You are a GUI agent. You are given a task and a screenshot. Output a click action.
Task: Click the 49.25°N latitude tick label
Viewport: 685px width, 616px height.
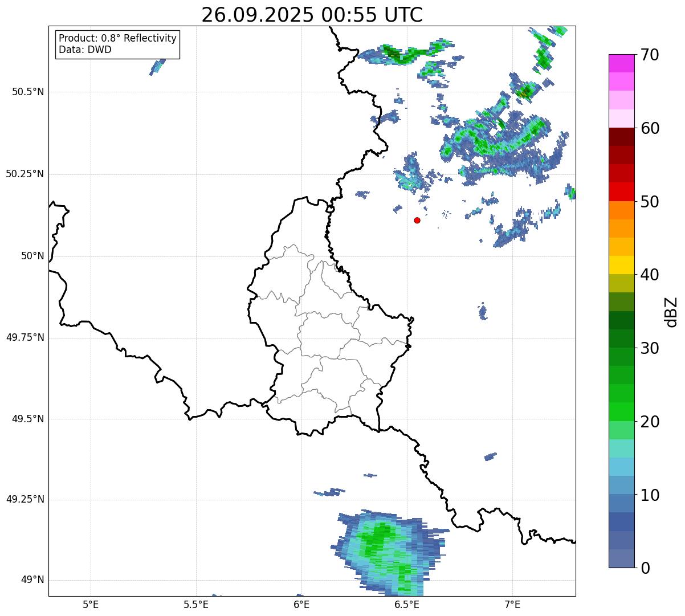[x=25, y=500]
